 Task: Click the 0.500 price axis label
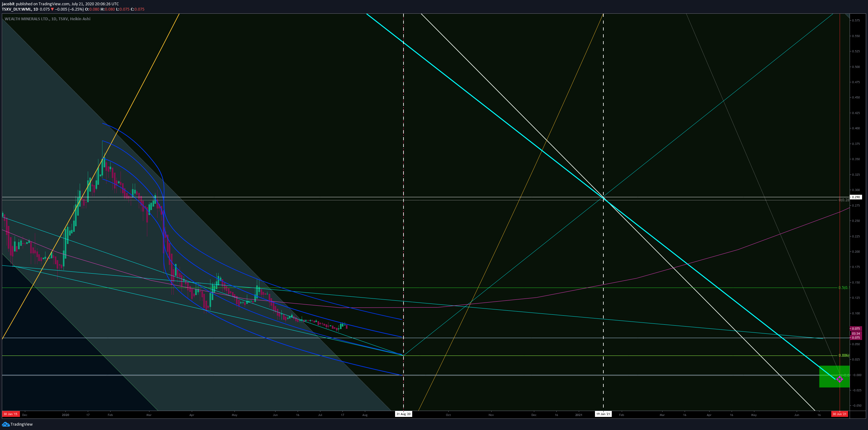click(856, 67)
